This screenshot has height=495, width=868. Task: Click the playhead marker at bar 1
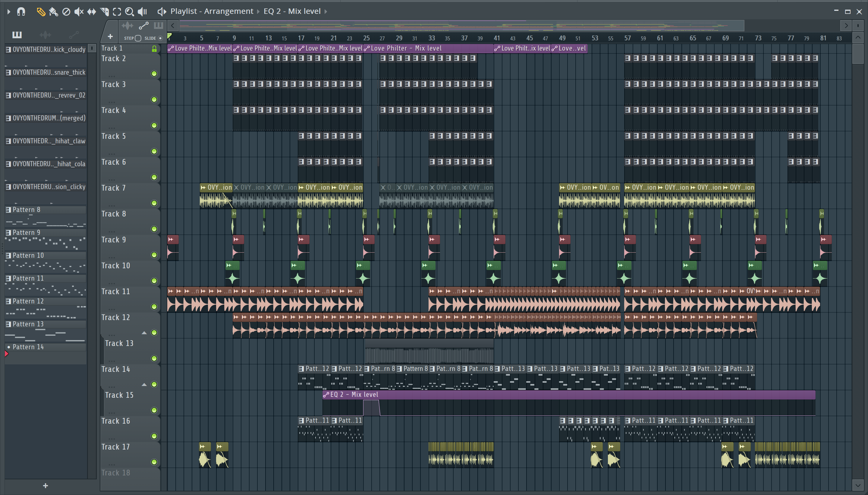tap(169, 37)
